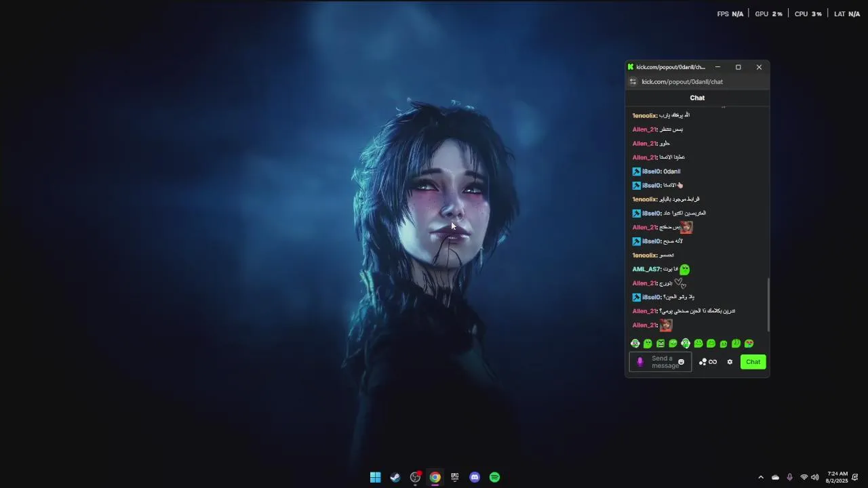868x488 pixels.
Task: Click the LAT N/A overlay readout
Action: 847,14
